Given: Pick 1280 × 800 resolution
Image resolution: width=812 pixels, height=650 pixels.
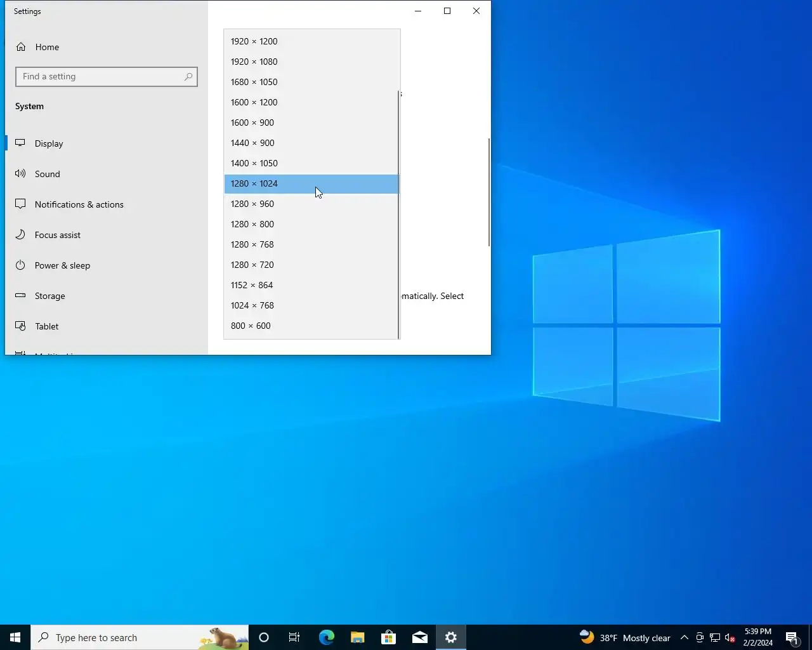Looking at the screenshot, I should tap(311, 224).
